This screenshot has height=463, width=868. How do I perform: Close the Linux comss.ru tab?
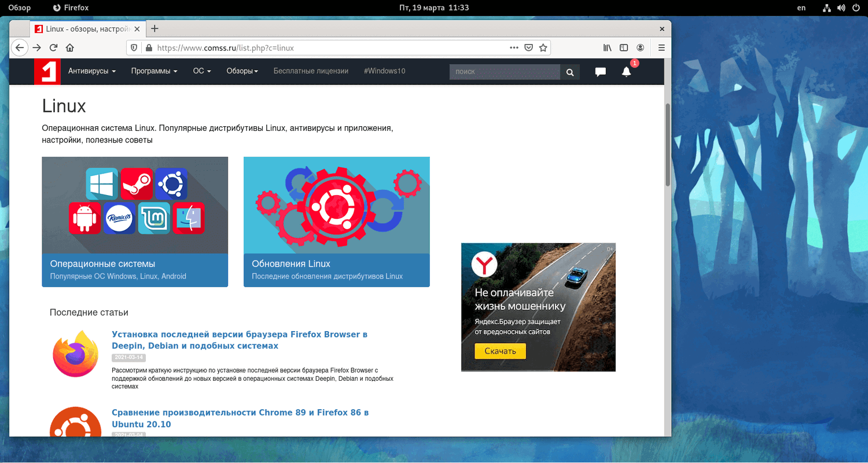137,29
